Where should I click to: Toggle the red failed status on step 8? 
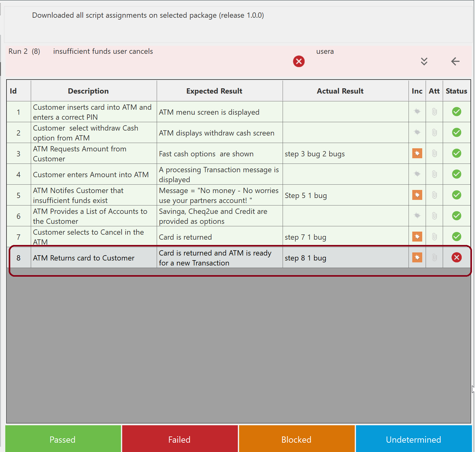[456, 257]
